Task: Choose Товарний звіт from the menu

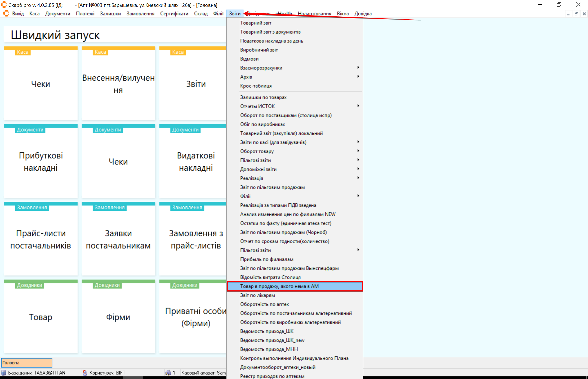Action: point(255,23)
